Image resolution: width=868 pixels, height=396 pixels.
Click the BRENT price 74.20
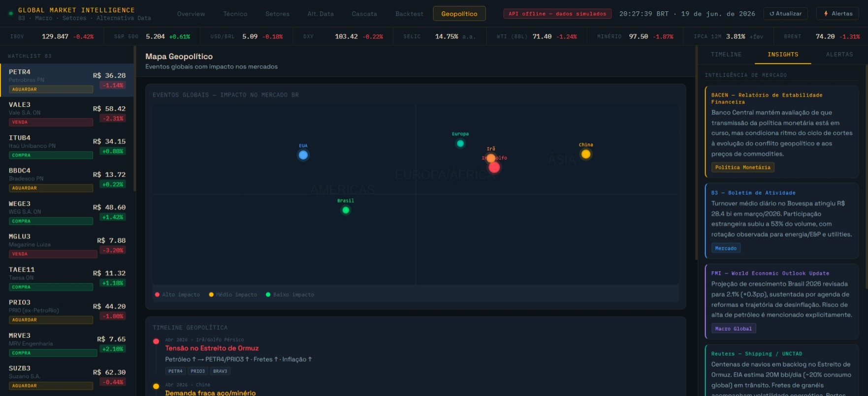(825, 36)
